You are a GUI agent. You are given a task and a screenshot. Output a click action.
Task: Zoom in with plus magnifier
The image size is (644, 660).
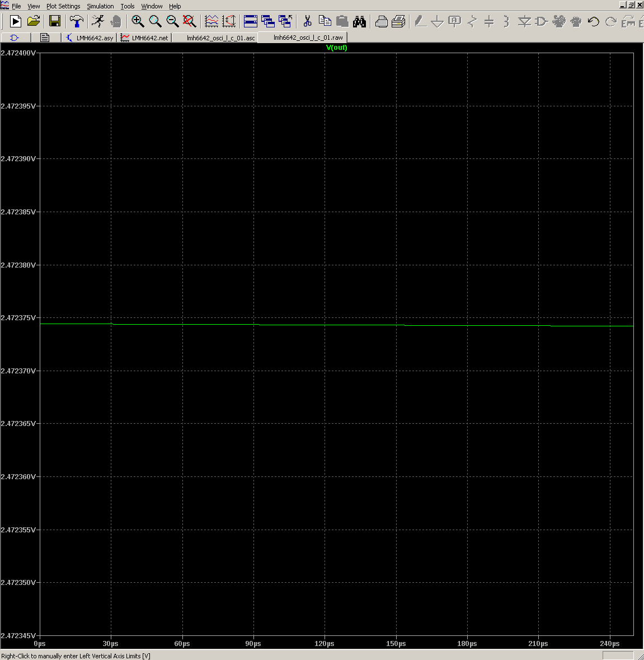tap(138, 21)
